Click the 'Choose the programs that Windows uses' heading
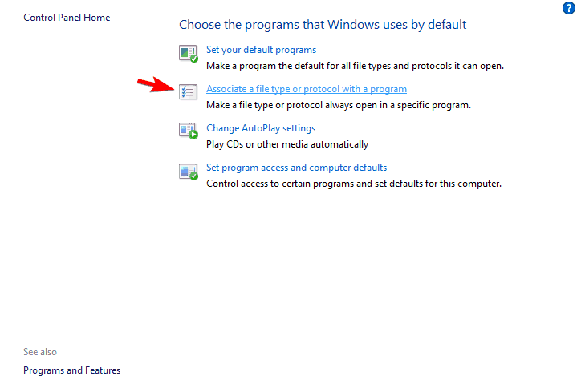 point(323,25)
